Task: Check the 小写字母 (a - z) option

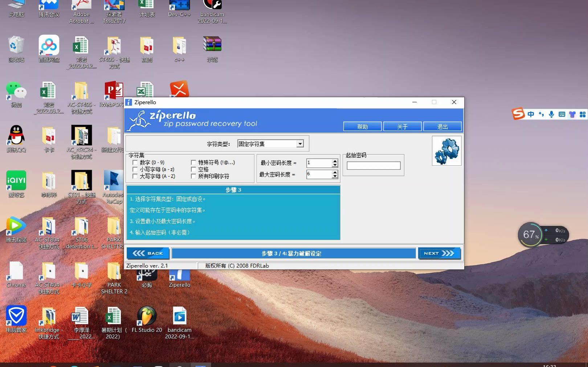Action: [x=135, y=169]
